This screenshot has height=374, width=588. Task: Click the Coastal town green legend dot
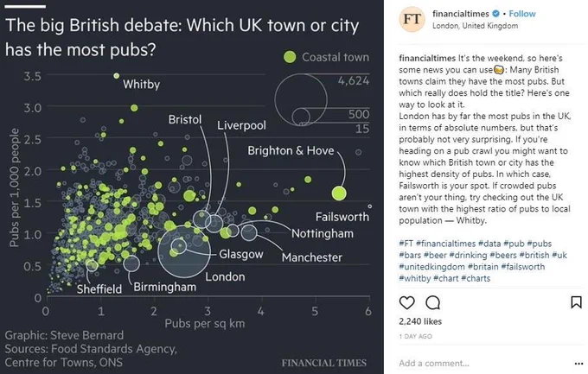pos(290,57)
